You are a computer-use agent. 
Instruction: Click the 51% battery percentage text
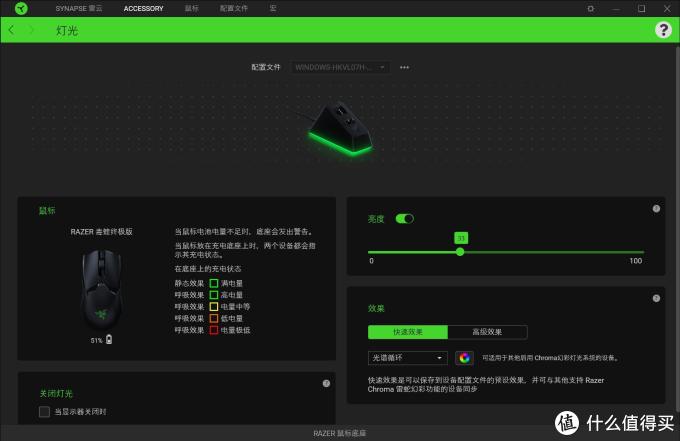point(96,340)
